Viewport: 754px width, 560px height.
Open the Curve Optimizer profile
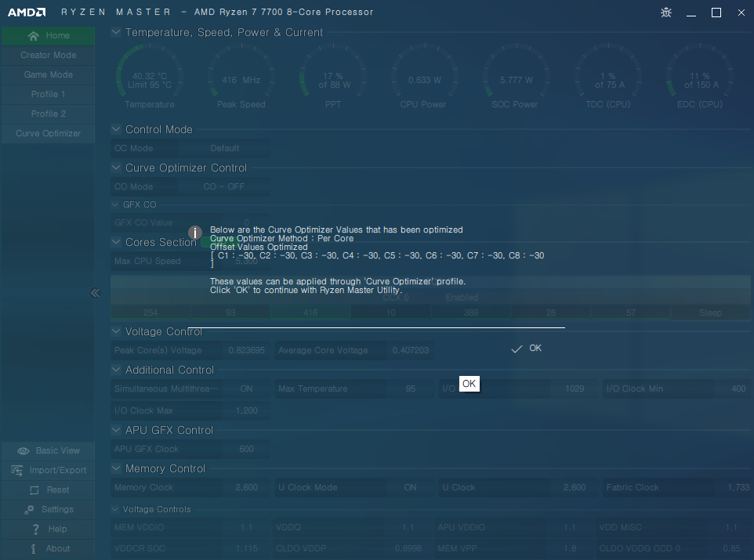pos(48,133)
